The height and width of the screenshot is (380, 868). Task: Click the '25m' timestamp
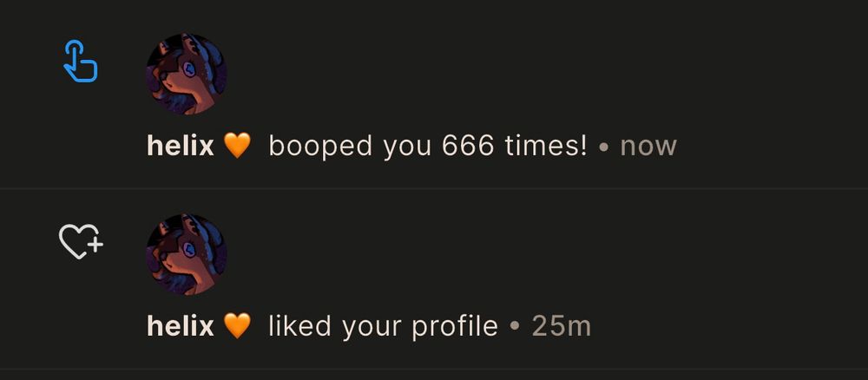(x=562, y=326)
